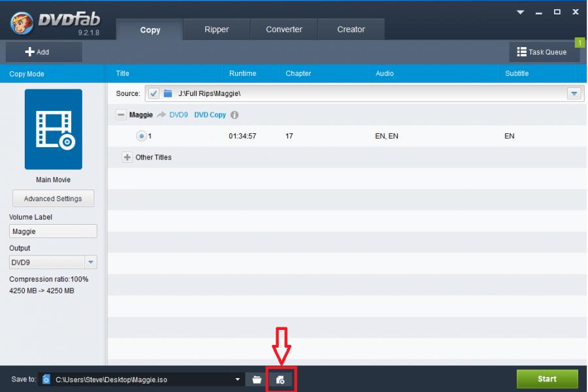
Task: Click the Runtime column header
Action: click(242, 73)
